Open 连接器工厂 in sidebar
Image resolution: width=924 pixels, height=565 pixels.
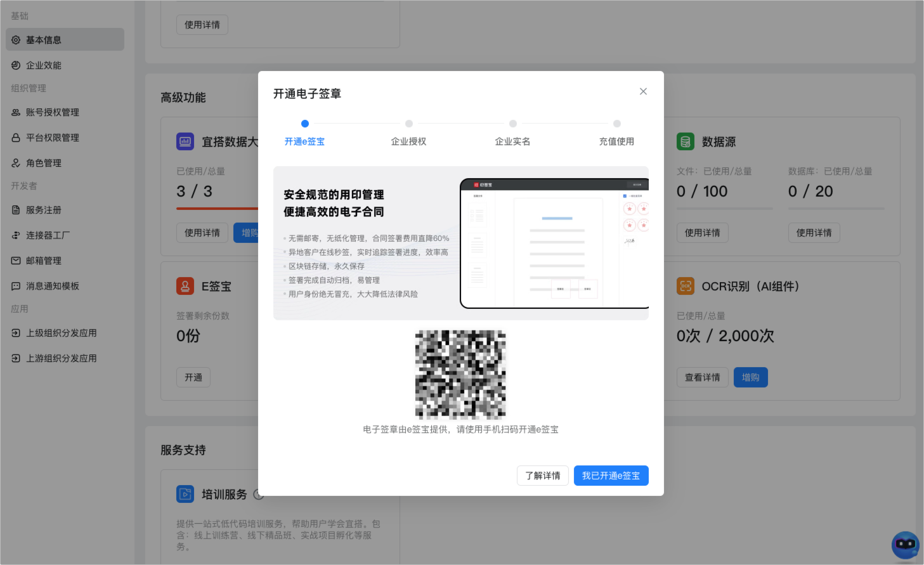coord(65,235)
